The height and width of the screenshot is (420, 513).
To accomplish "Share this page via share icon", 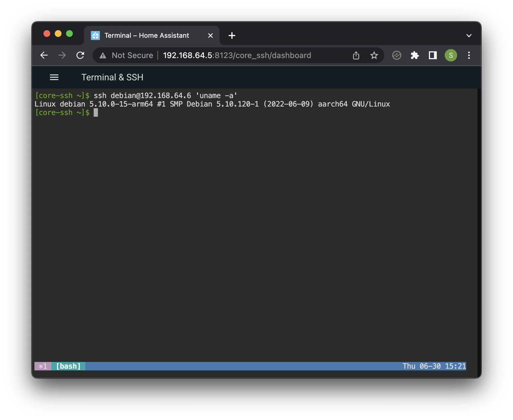I will pos(356,55).
